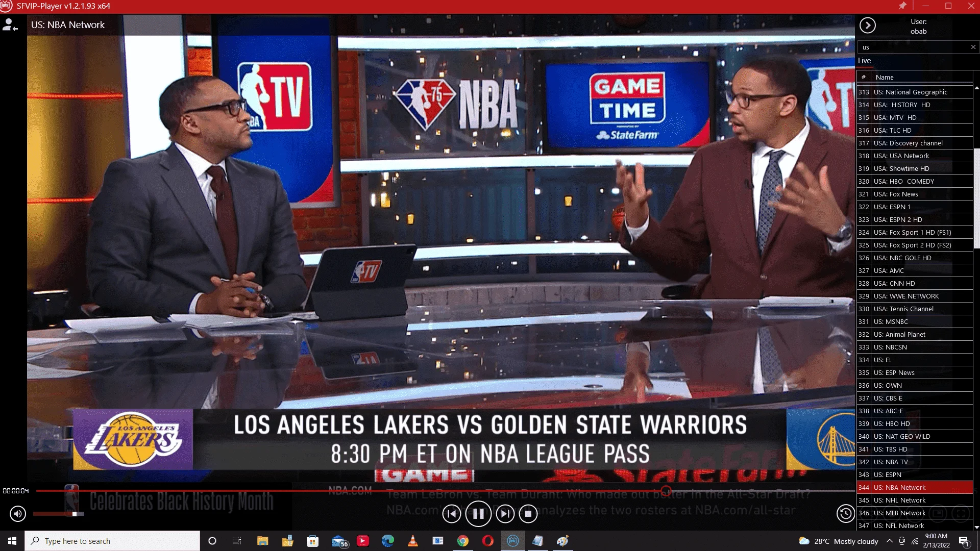
Task: Skip to previous channel
Action: [452, 514]
